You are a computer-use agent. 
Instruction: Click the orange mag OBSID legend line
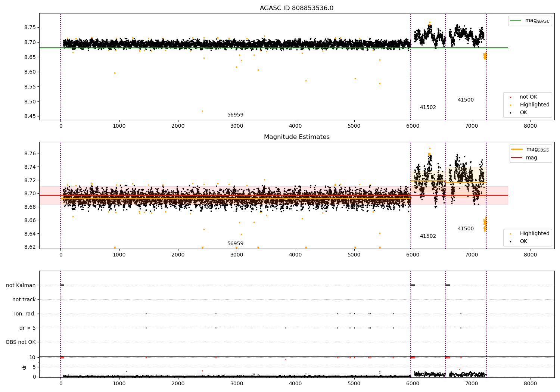(517, 149)
